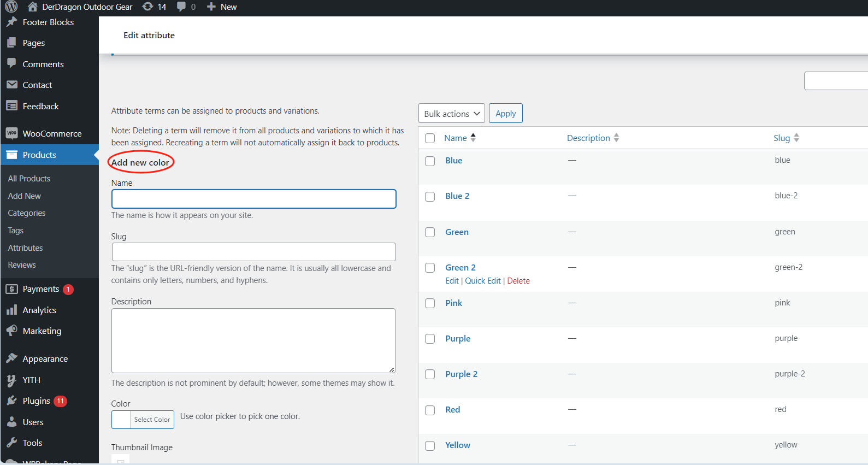Open the comments bubble icon in admin bar
868x465 pixels.
coord(181,7)
